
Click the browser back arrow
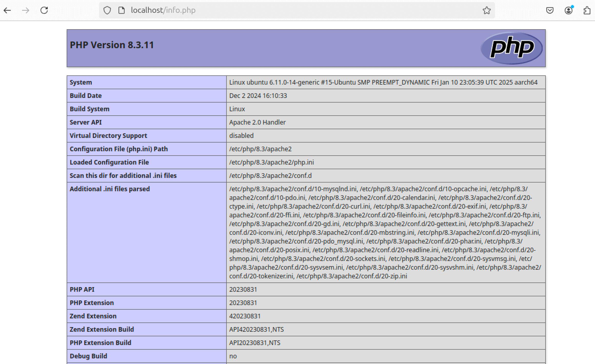tap(7, 10)
